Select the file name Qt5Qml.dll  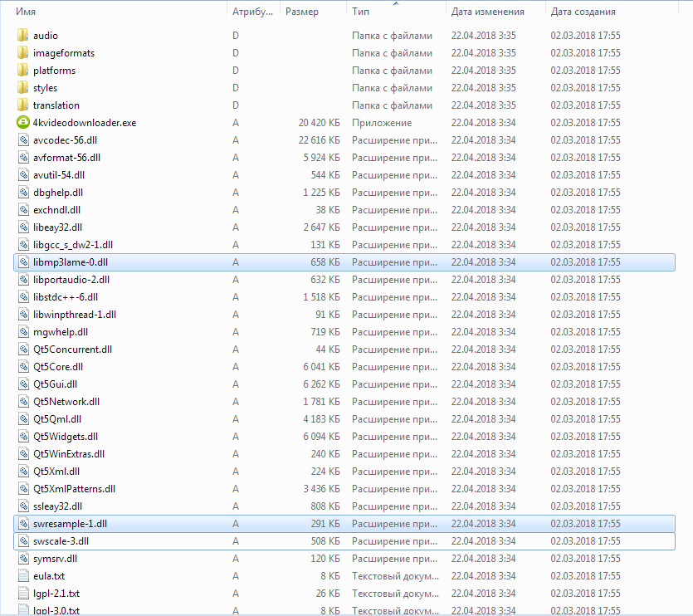coord(57,419)
